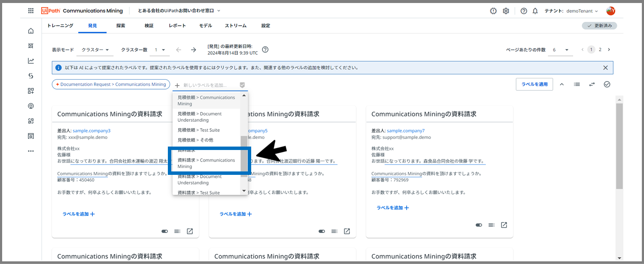
Task: Open the integration S-shaped sidebar icon
Action: (31, 76)
